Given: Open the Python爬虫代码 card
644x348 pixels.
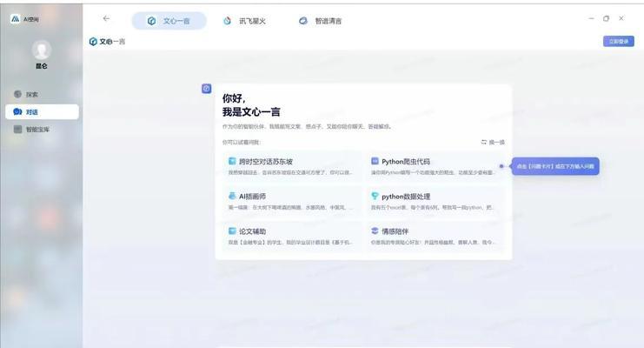Looking at the screenshot, I should [435, 166].
